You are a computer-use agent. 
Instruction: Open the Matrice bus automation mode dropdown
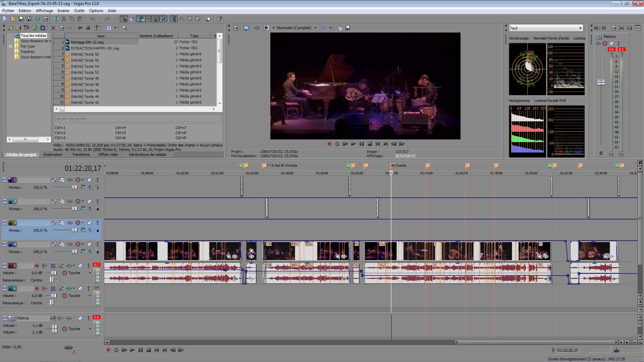[x=90, y=329]
